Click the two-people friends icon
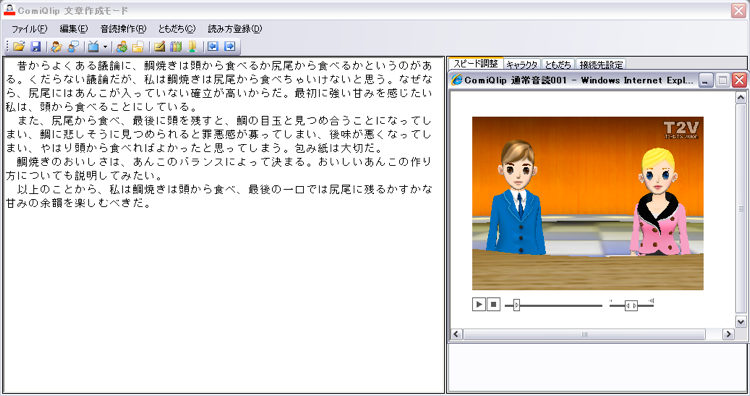This screenshot has height=396, width=750. 121,46
